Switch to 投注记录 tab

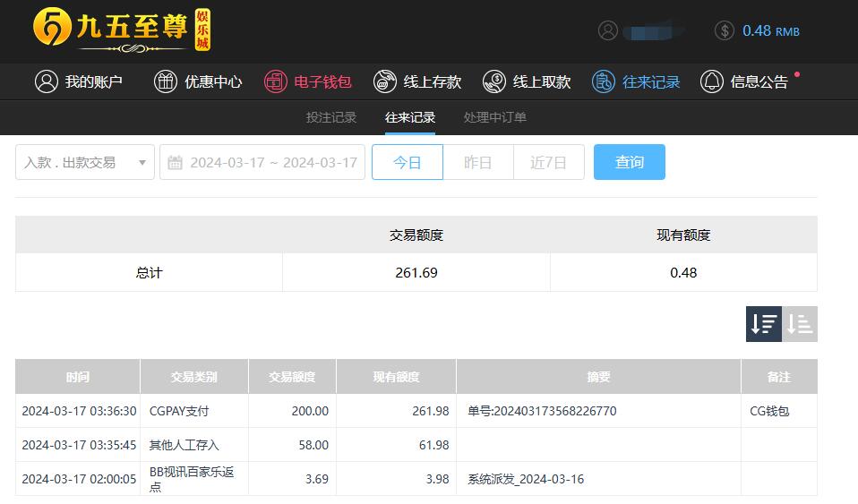tap(331, 117)
